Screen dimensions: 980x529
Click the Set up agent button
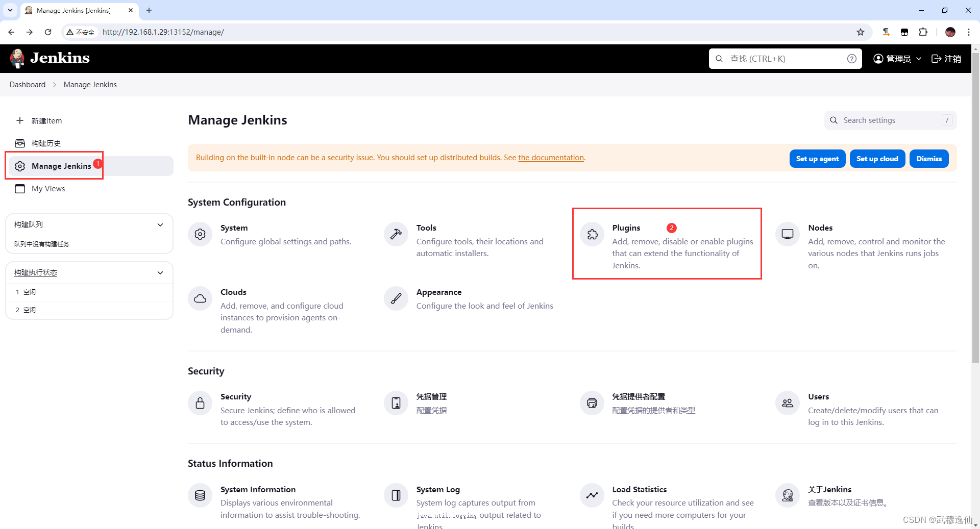[817, 159]
